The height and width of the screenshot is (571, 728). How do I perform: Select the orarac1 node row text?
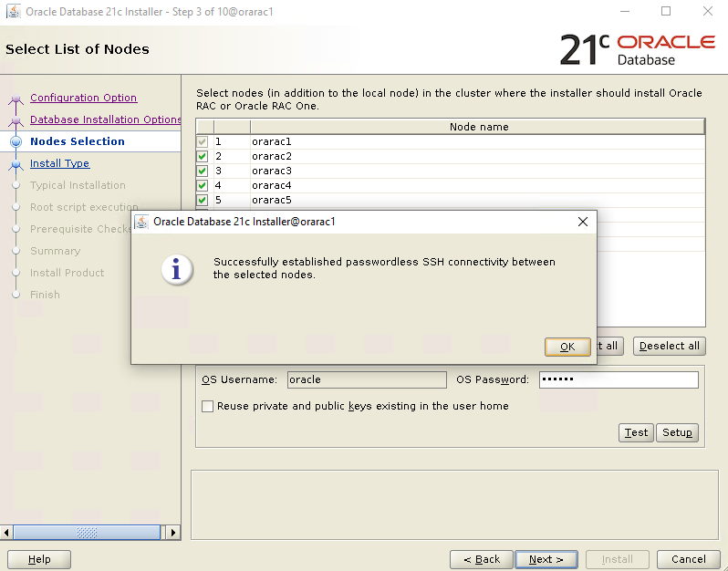click(x=272, y=141)
